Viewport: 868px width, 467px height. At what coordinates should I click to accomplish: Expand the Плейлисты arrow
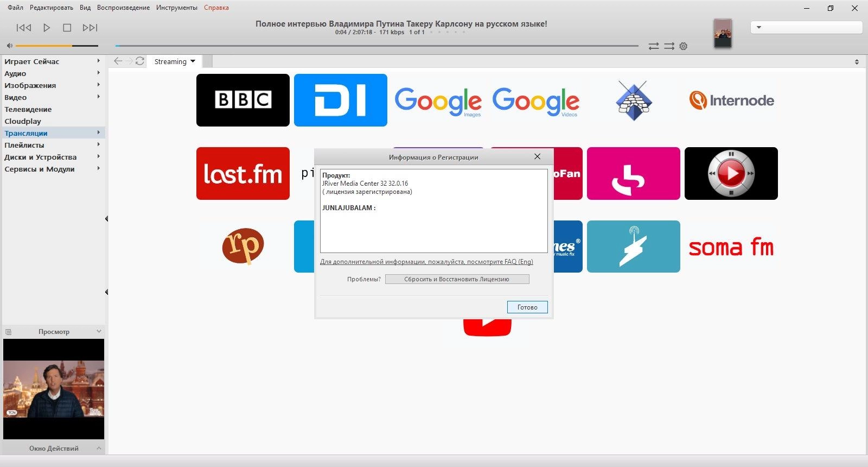99,144
